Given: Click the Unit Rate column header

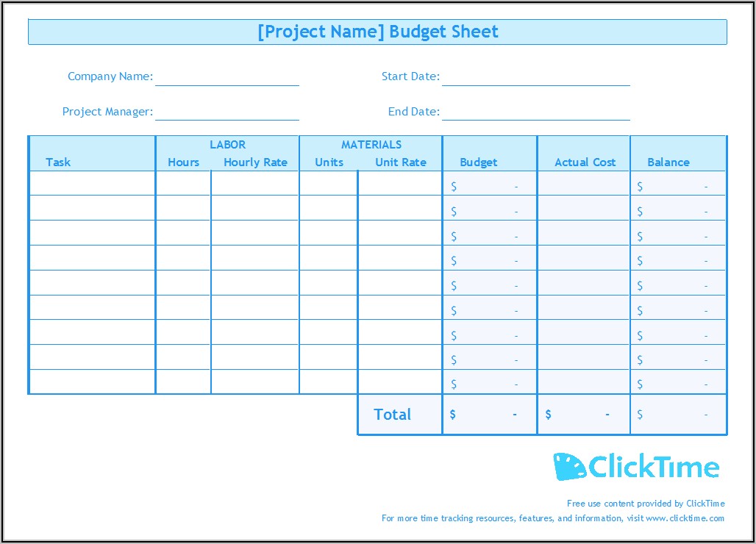Looking at the screenshot, I should pos(400,162).
